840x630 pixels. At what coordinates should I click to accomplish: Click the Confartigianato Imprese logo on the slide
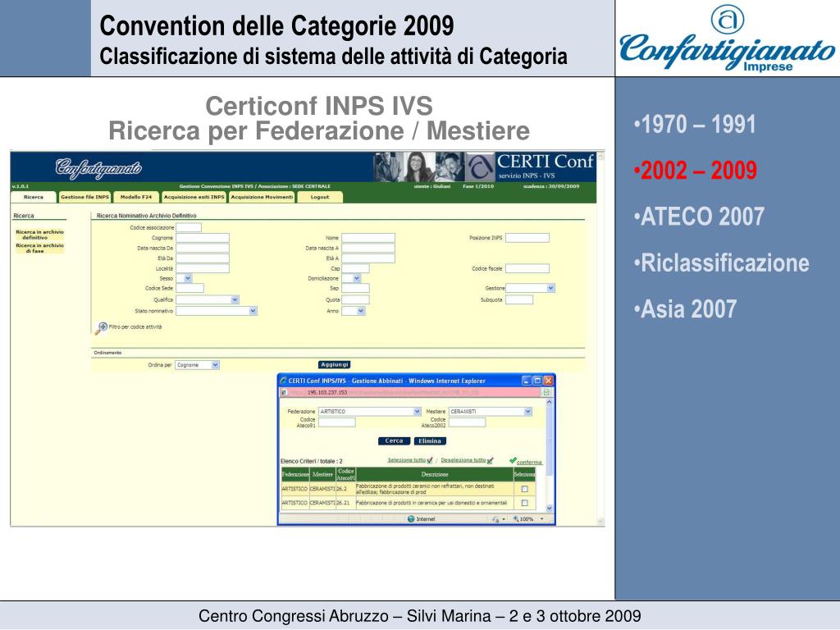[x=727, y=39]
